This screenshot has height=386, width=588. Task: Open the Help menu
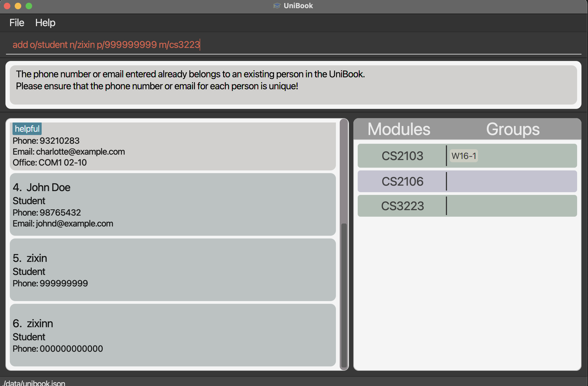45,23
